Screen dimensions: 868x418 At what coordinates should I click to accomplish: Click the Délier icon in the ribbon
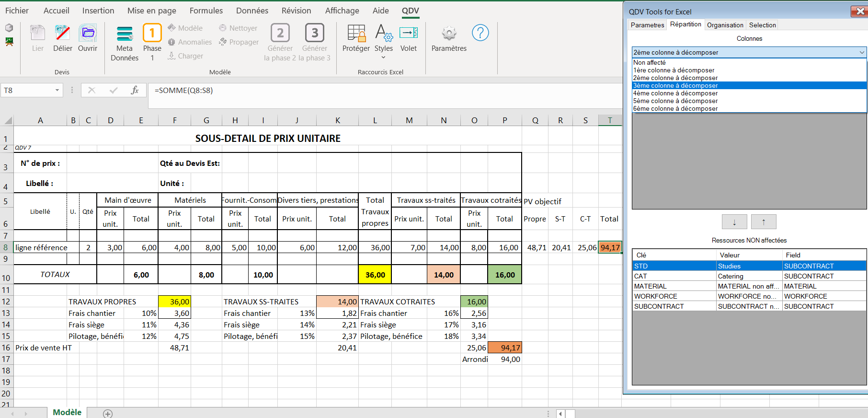click(62, 34)
